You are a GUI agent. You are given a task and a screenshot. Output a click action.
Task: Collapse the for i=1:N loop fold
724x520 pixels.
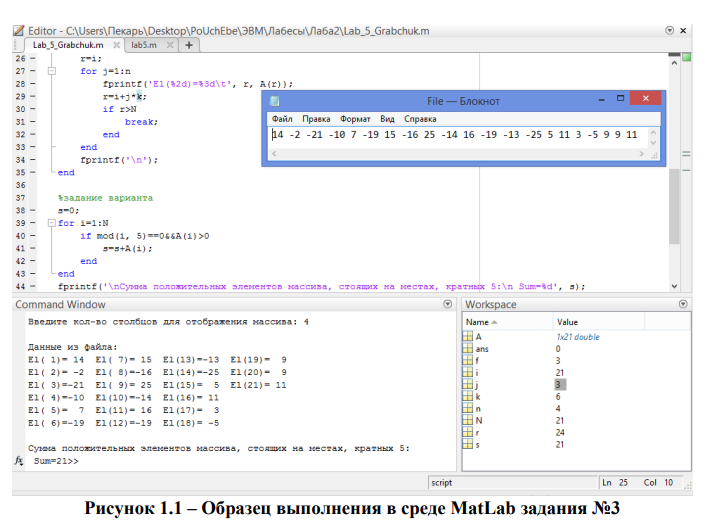coord(51,223)
